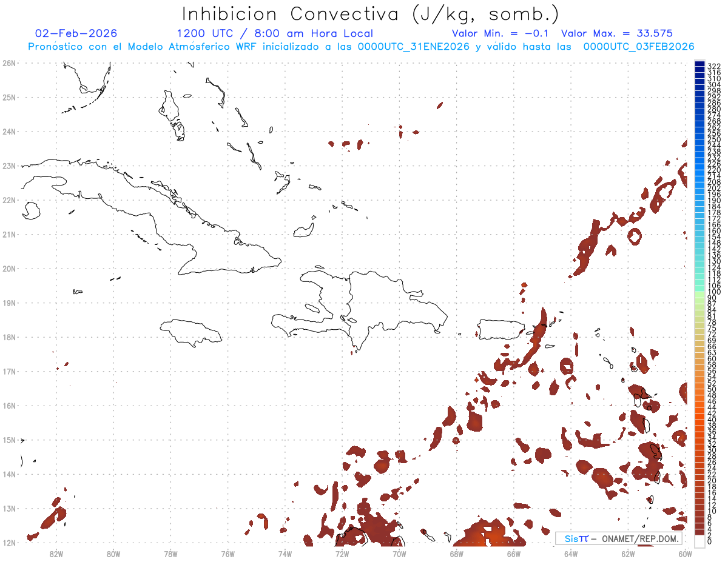Click the 24N latitude label

click(x=8, y=132)
